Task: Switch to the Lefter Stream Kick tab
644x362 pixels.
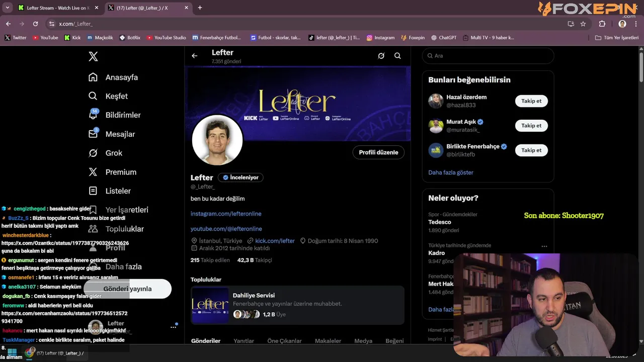Action: point(58,8)
